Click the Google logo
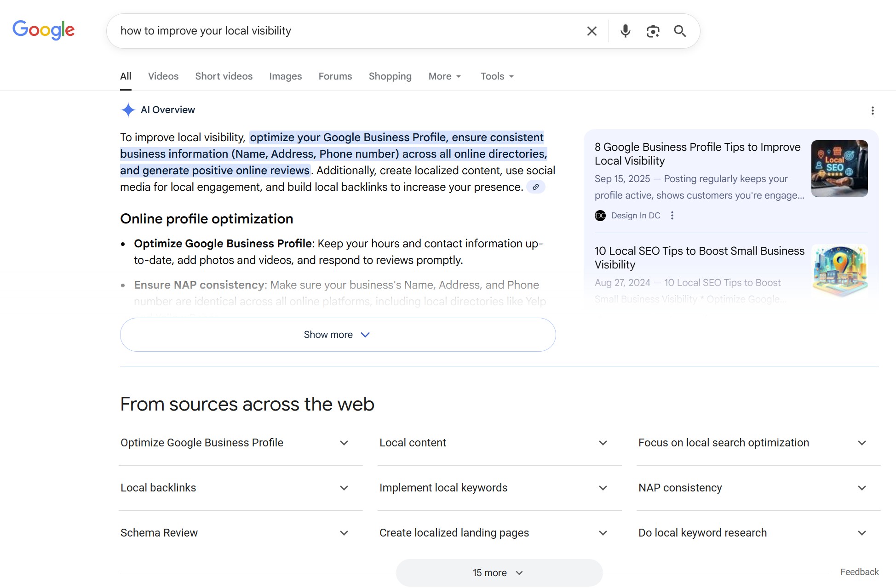 (43, 30)
